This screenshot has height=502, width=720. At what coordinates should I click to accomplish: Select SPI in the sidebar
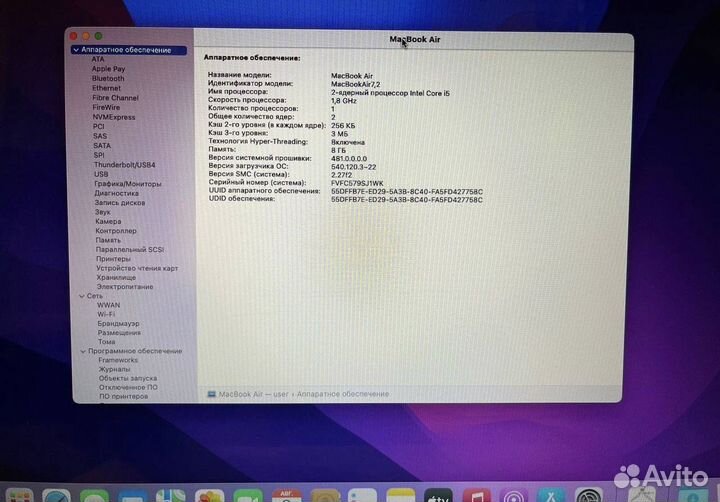99,155
